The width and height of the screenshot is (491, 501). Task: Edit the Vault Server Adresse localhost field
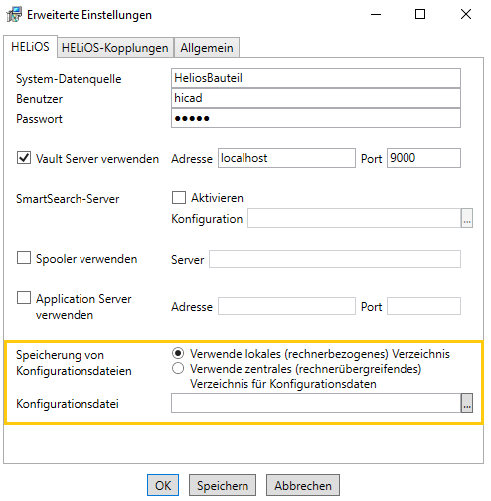[287, 158]
